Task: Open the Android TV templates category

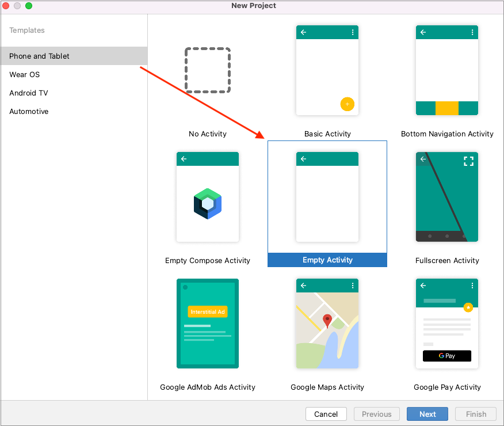Action: [x=28, y=93]
